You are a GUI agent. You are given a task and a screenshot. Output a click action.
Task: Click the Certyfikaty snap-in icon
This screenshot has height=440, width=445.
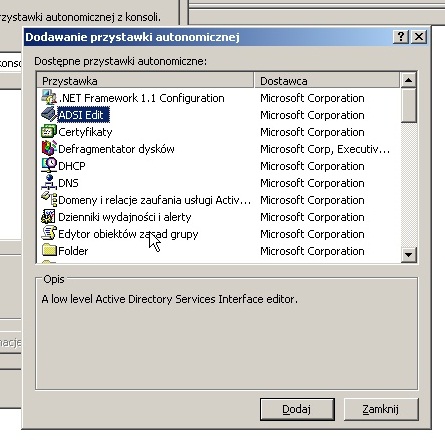pos(49,132)
